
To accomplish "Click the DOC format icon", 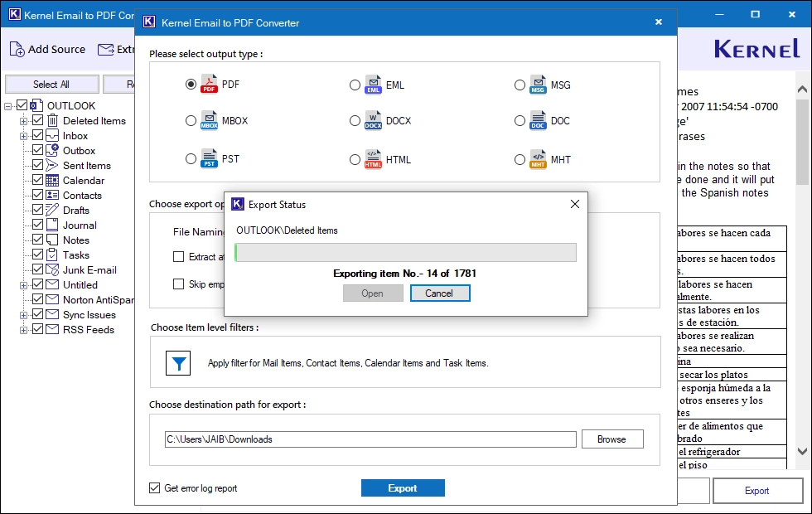I will (538, 120).
